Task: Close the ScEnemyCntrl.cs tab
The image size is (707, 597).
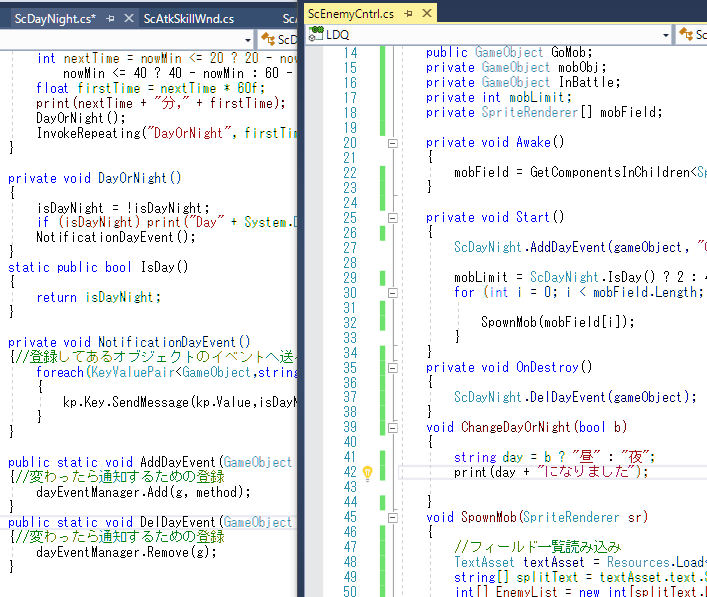Action: click(x=427, y=14)
